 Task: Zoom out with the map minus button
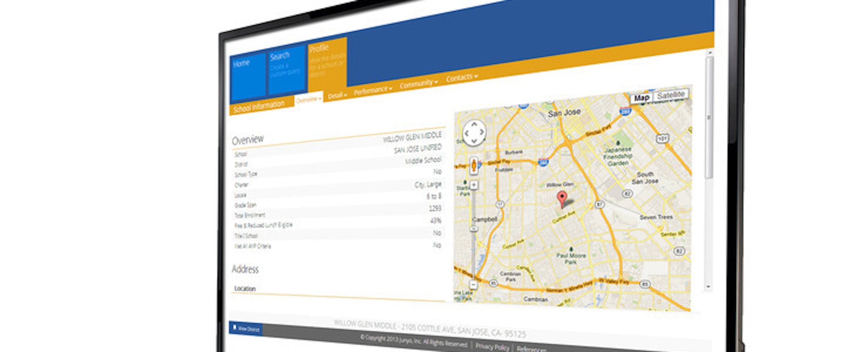473,285
